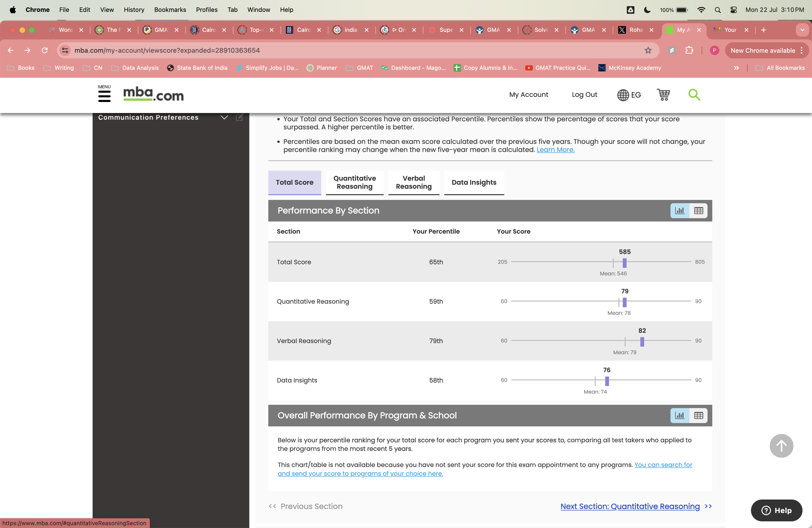Click the scroll-to-top arrow button
The width and height of the screenshot is (812, 528).
click(x=782, y=446)
